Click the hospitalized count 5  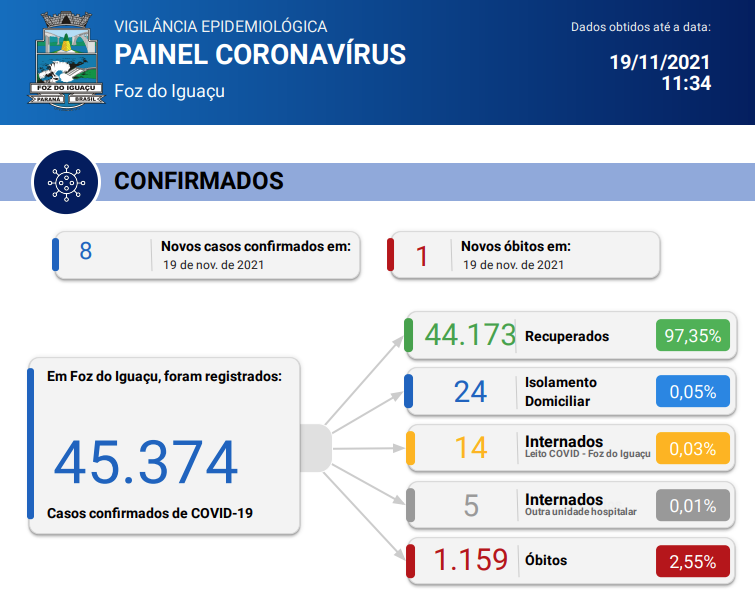471,505
